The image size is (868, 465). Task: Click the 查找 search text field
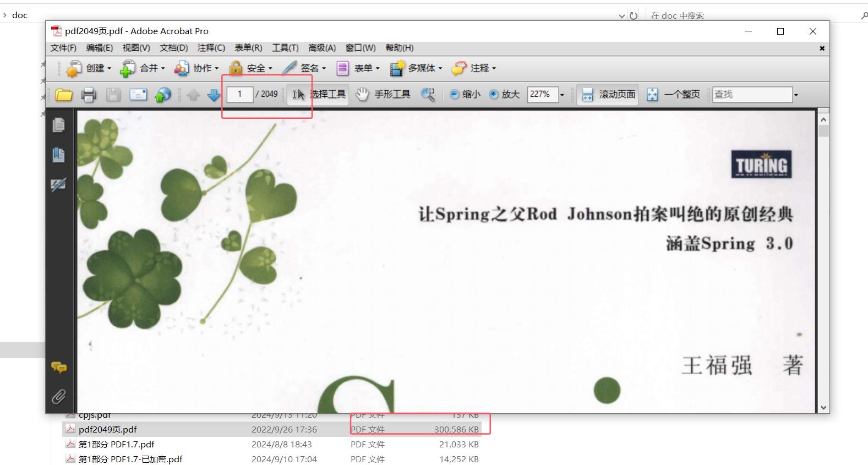coord(752,95)
